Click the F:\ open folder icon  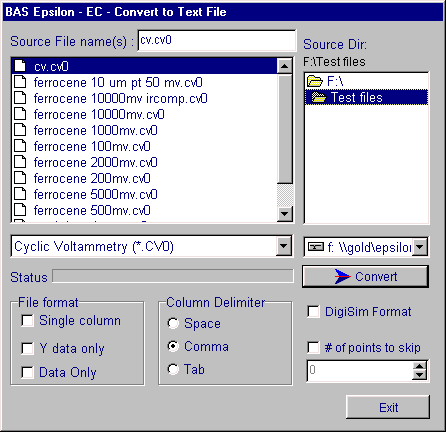315,81
